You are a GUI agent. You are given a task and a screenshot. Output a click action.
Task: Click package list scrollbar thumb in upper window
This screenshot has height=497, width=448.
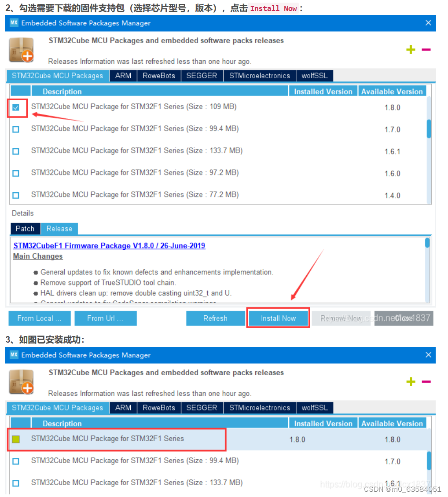429,129
